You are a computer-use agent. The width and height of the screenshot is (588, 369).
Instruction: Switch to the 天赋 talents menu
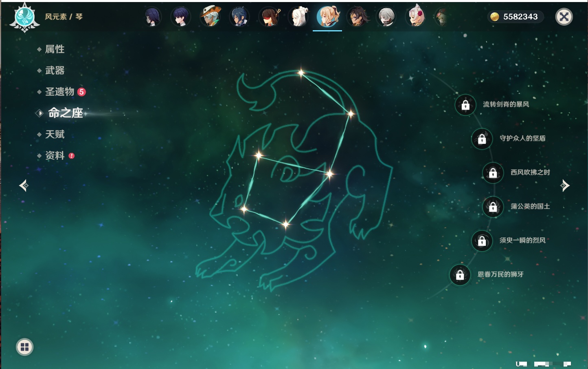tap(55, 134)
